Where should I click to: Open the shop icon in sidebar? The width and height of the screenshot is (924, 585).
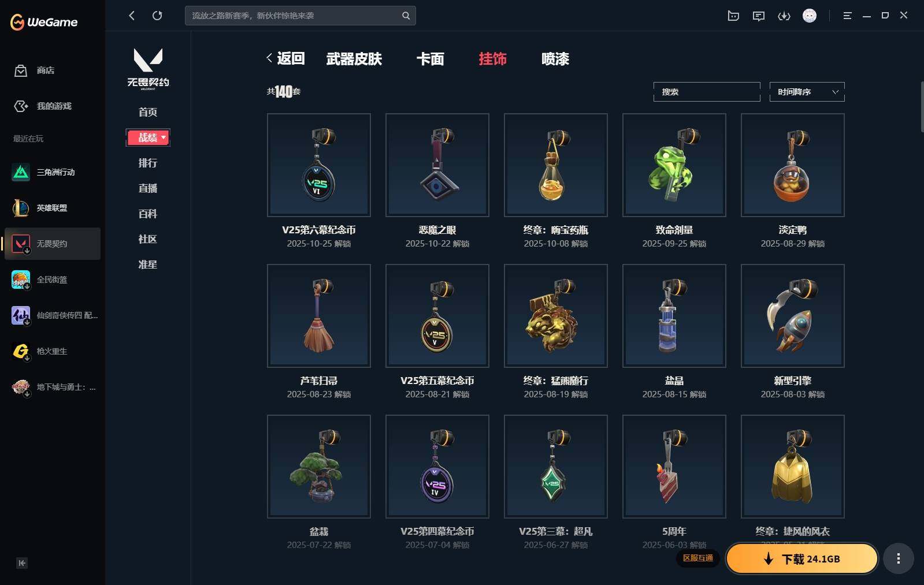[21, 70]
